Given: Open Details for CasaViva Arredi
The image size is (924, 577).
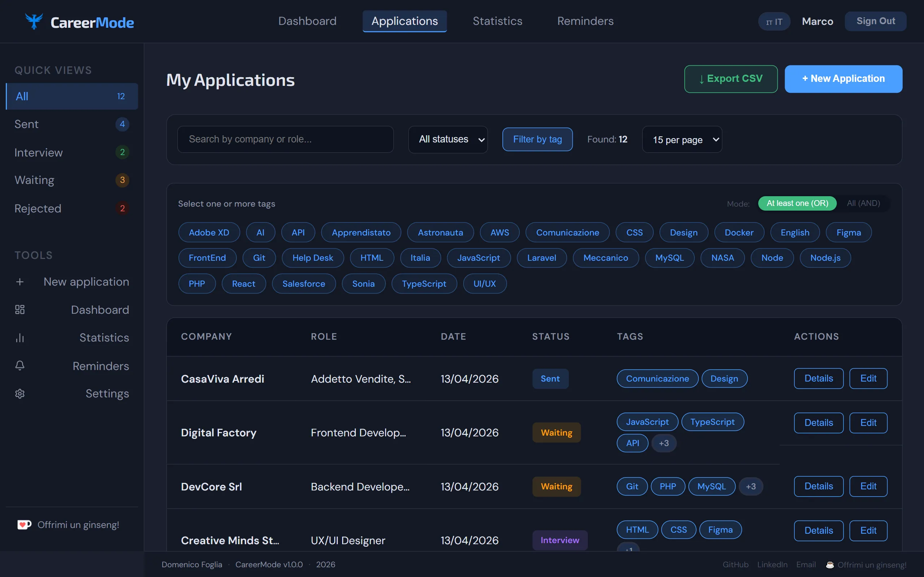Looking at the screenshot, I should pos(818,379).
